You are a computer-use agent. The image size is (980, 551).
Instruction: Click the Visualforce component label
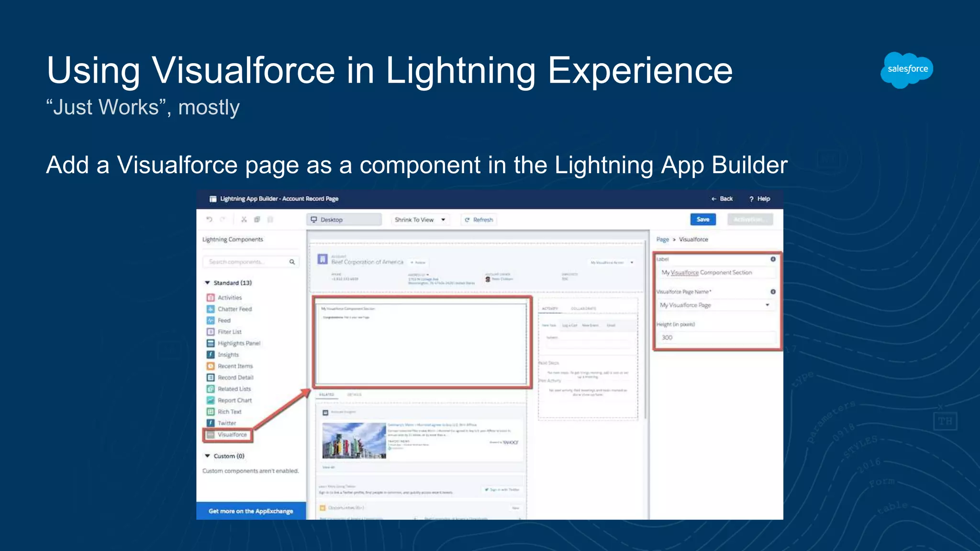[x=232, y=434]
